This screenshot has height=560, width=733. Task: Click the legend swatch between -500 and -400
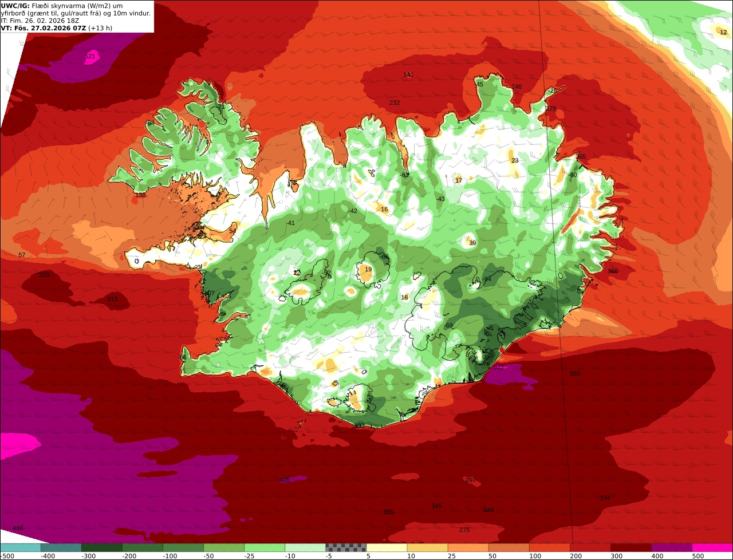tap(21, 547)
